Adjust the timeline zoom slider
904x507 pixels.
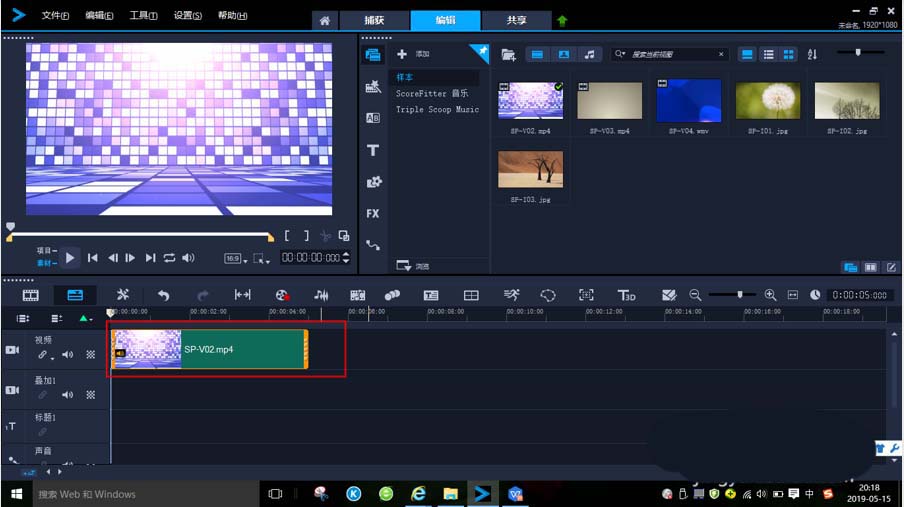740,295
